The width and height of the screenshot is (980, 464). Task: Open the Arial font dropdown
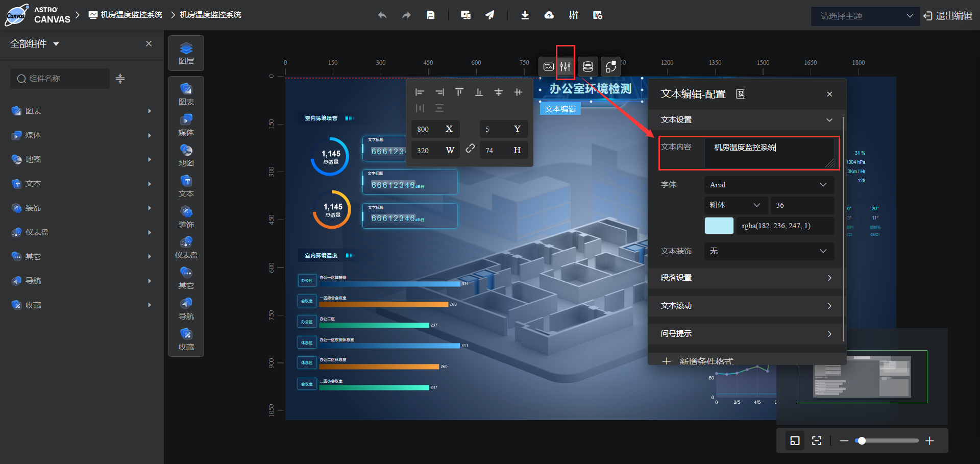769,185
